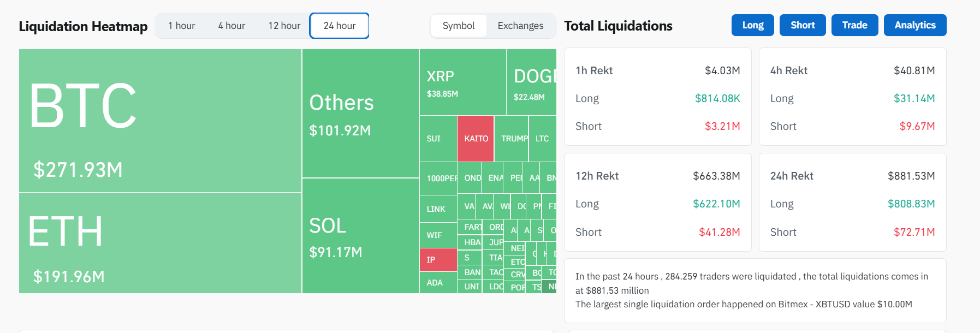Open the Trade button
Viewport: 980px width, 333px height.
pos(854,25)
